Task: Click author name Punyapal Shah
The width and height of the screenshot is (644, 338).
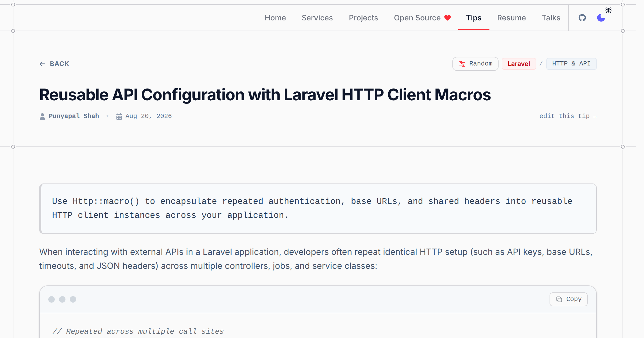Action: tap(74, 116)
